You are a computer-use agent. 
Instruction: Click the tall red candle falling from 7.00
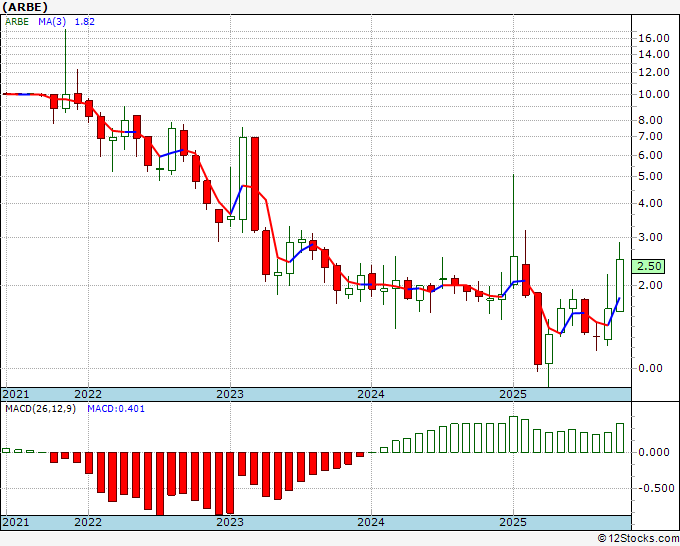[255, 184]
